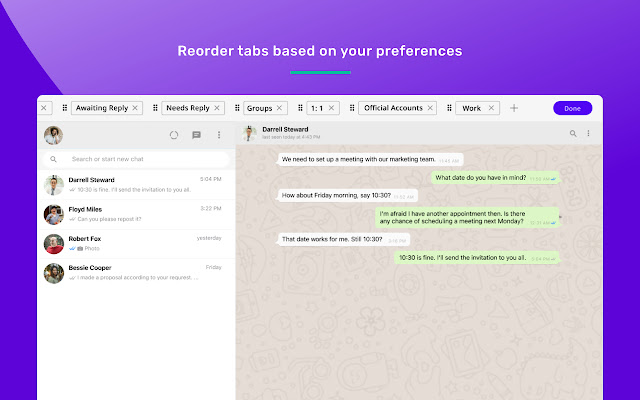Click message 'I'm afraid I have another appointment'
Viewport: 640px width, 400px height.
pos(467,217)
